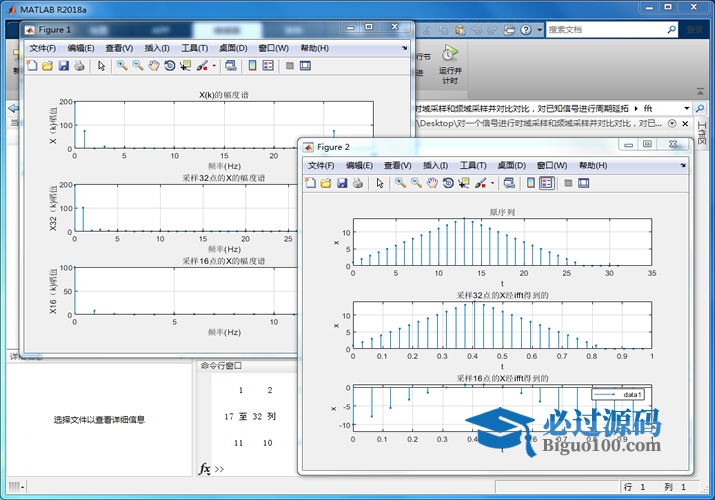Click 登录 sign-in link in MATLAB
This screenshot has width=715, height=500.
(695, 30)
